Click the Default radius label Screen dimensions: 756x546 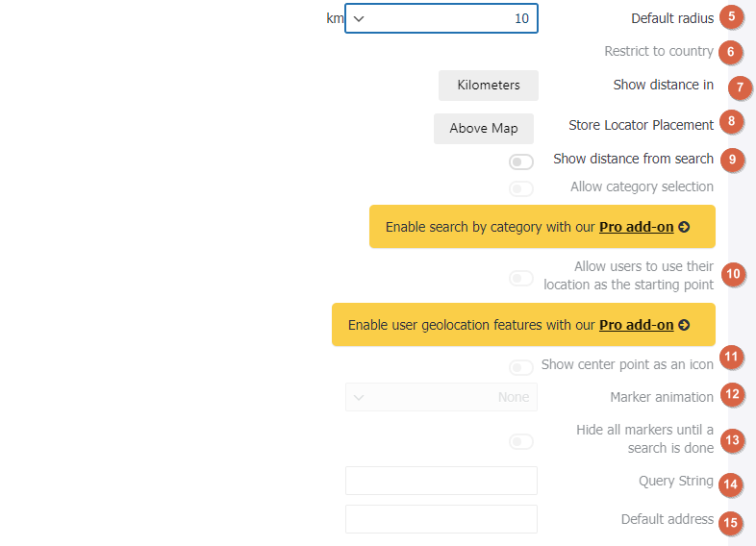[672, 18]
